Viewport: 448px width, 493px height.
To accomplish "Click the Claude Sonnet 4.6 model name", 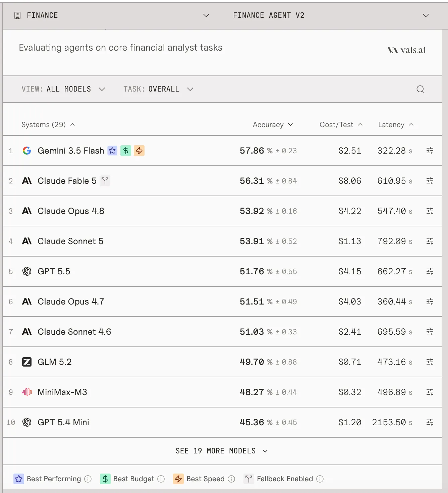I will pyautogui.click(x=74, y=332).
